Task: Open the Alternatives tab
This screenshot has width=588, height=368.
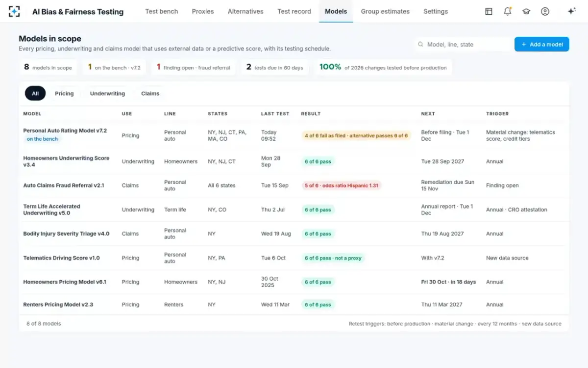Action: tap(245, 11)
